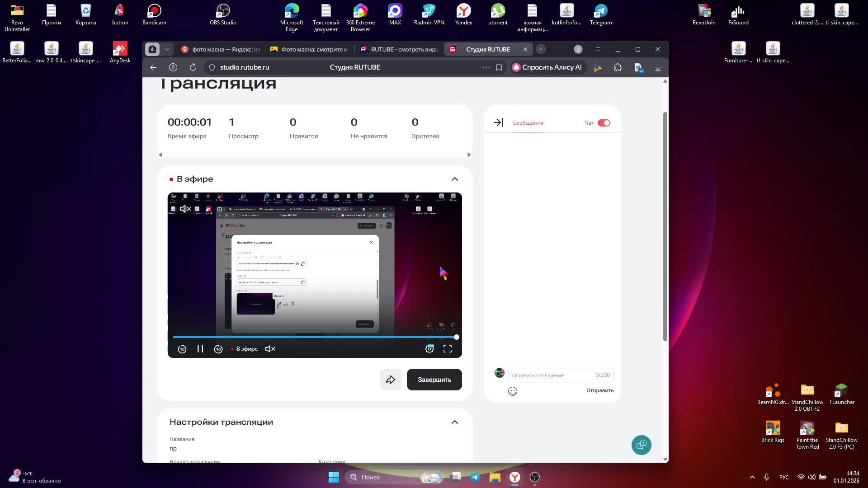This screenshot has width=868, height=488.
Task: Collapse the В эфире section
Action: [454, 179]
